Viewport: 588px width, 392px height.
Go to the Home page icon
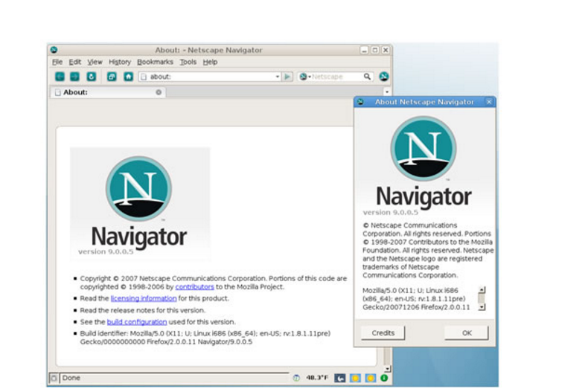coord(128,77)
